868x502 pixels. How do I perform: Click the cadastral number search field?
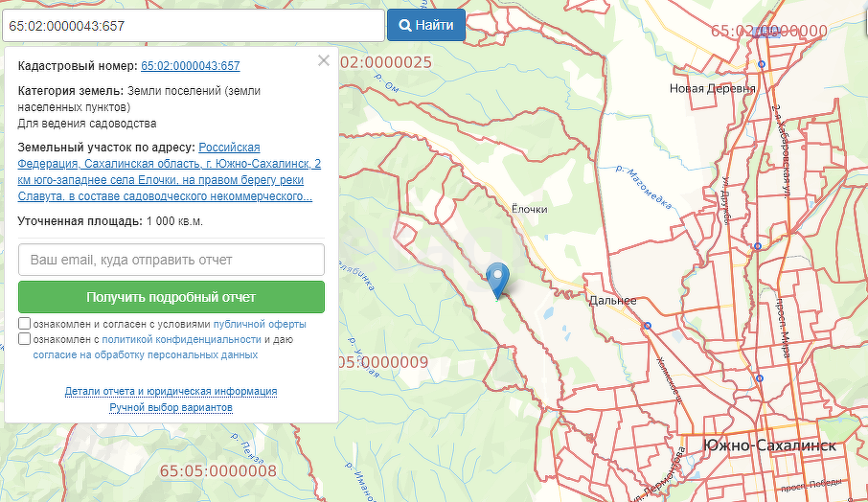click(192, 26)
